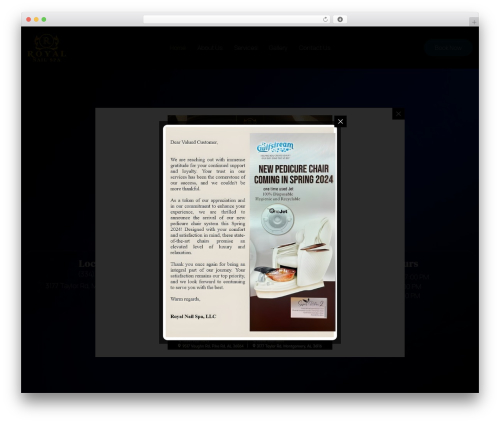Close the outer dark popup panel

[x=398, y=114]
